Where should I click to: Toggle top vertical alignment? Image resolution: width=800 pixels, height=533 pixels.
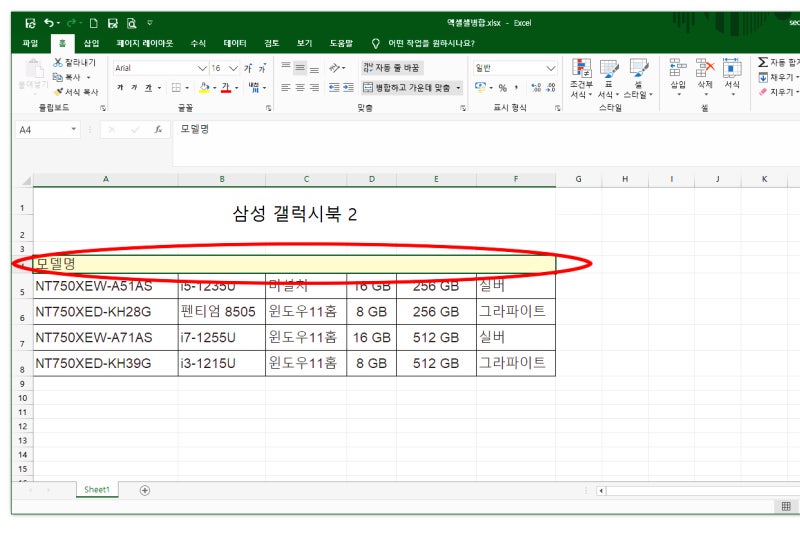(x=286, y=68)
